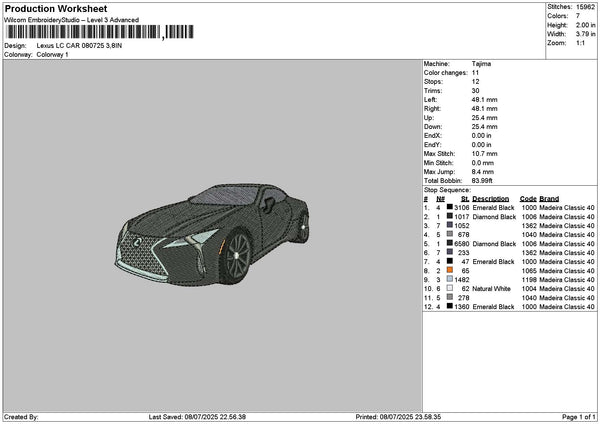Select the design name Lexus LC CAR 080725
The image size is (600, 424).
tap(79, 46)
